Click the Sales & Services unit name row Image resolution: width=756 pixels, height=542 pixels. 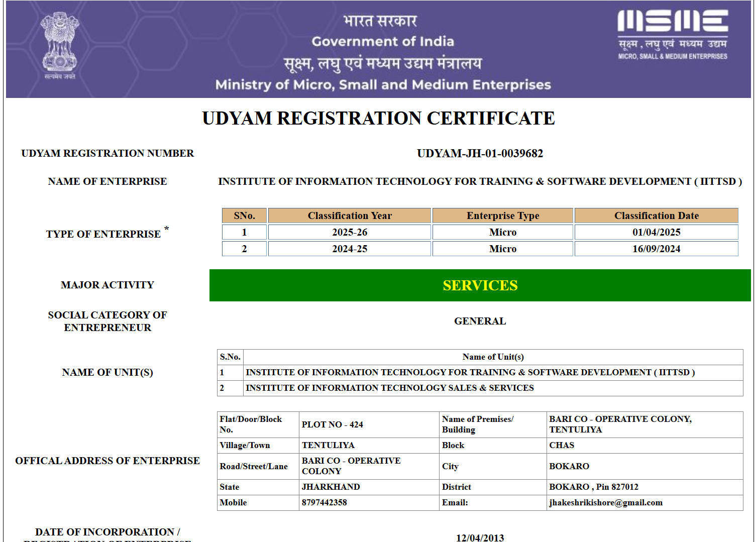pos(389,388)
